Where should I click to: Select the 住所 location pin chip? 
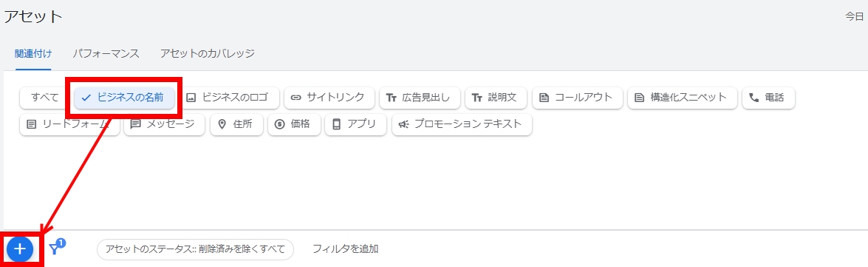(x=236, y=124)
